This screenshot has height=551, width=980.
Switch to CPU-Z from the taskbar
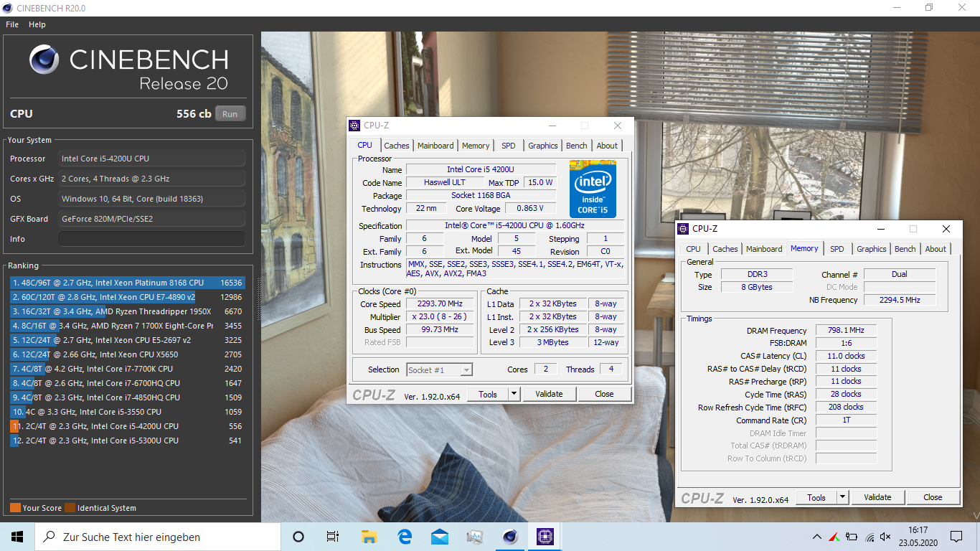[x=545, y=537]
